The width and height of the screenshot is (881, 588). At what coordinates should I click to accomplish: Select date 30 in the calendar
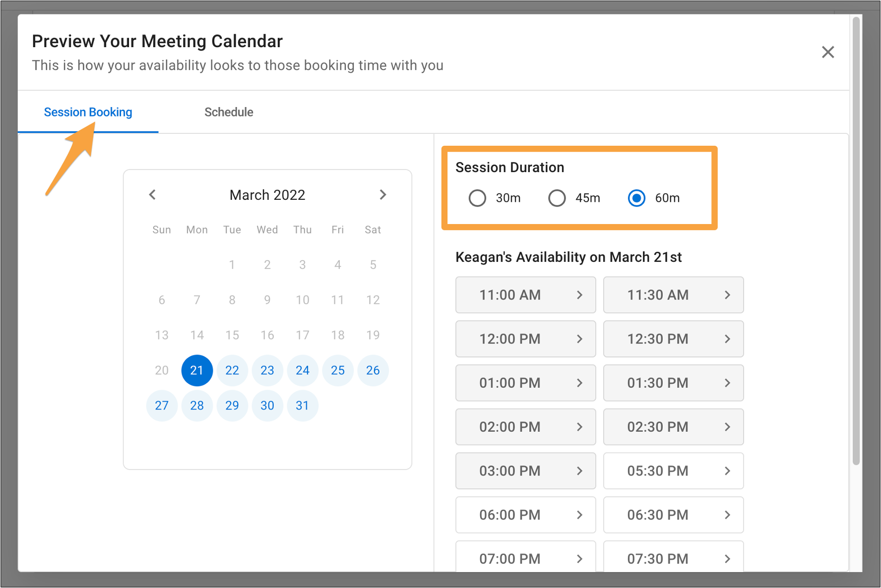[267, 406]
